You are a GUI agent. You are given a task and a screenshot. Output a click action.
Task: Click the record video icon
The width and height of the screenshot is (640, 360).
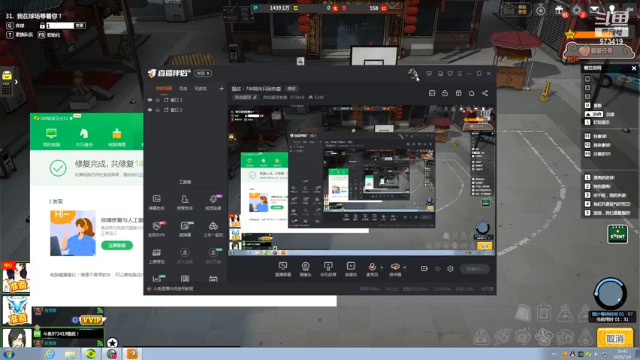coord(424,269)
